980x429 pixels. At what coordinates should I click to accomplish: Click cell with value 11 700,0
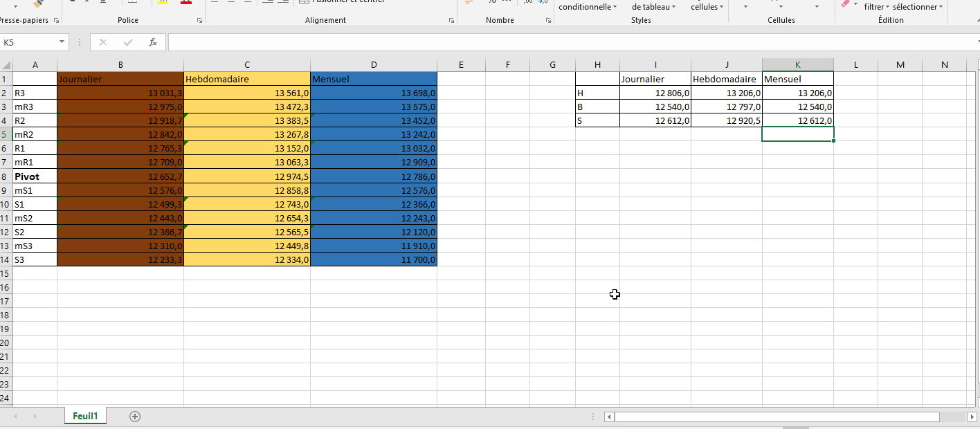click(374, 259)
